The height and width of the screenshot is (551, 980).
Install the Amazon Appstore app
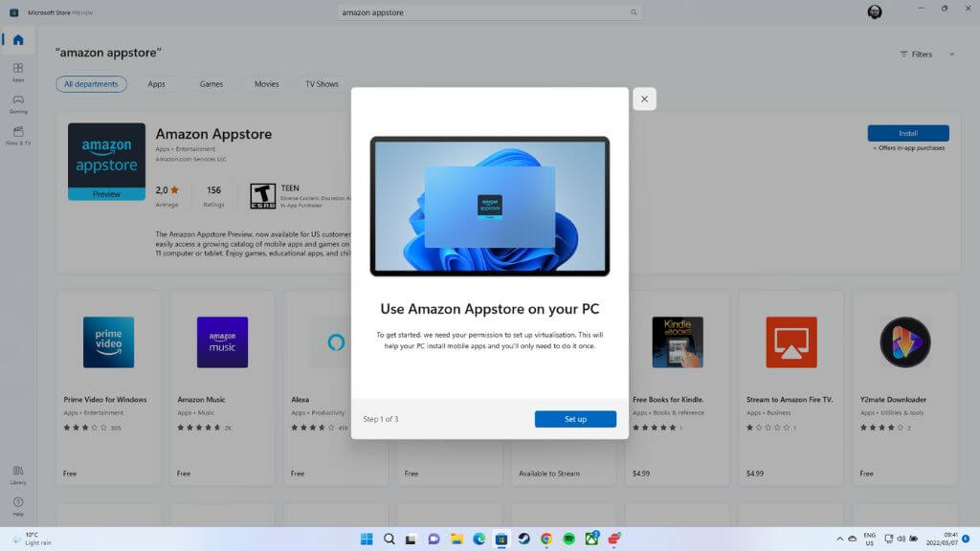coord(908,133)
